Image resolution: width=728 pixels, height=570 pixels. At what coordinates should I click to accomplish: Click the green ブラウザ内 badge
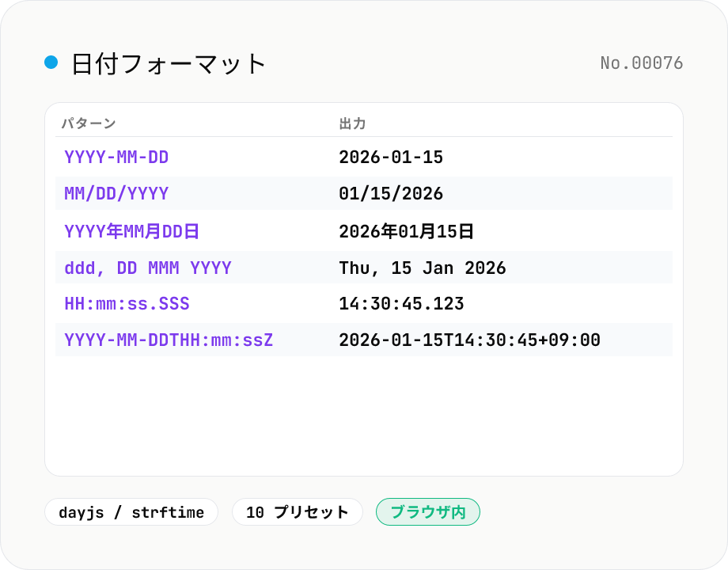click(x=428, y=512)
